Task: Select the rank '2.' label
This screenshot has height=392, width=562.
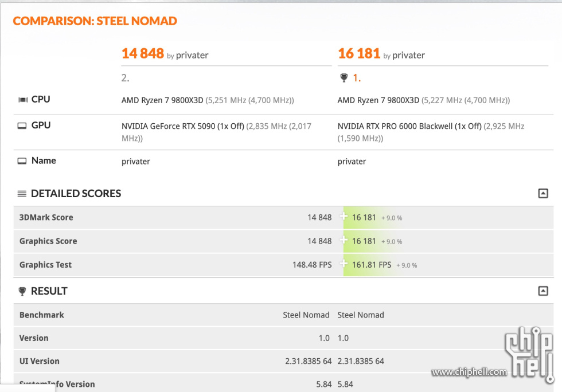Action: [125, 78]
